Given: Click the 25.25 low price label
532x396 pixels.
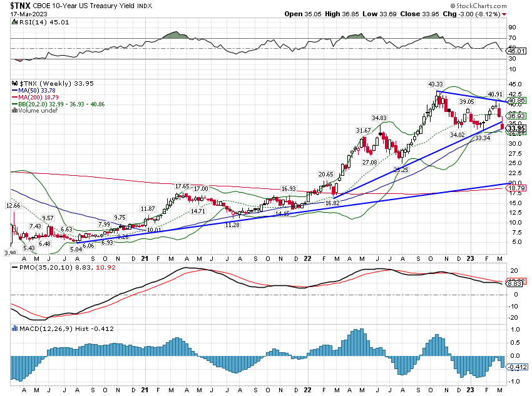Looking at the screenshot, I should click(x=401, y=170).
